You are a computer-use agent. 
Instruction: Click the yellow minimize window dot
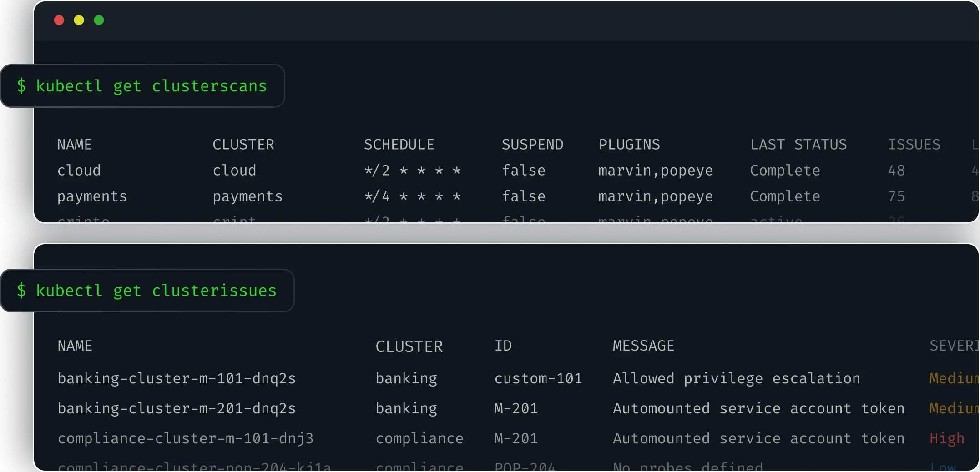coord(79,20)
